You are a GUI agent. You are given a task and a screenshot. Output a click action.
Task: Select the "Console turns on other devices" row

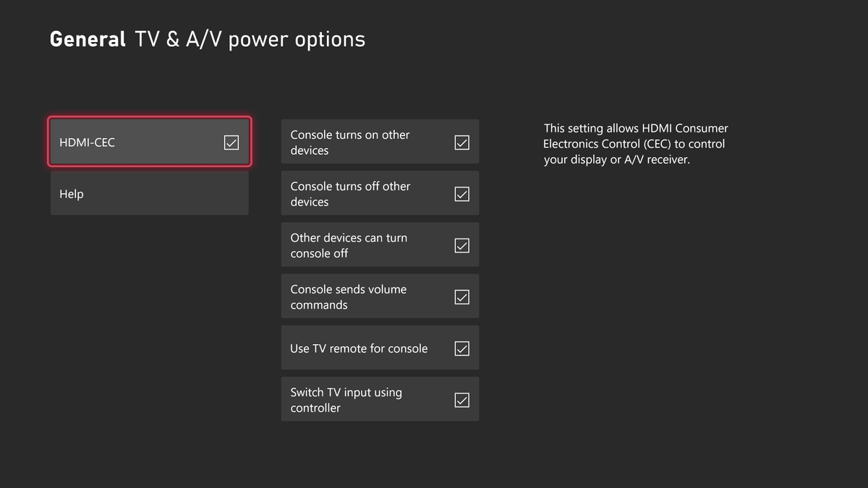(x=362, y=142)
